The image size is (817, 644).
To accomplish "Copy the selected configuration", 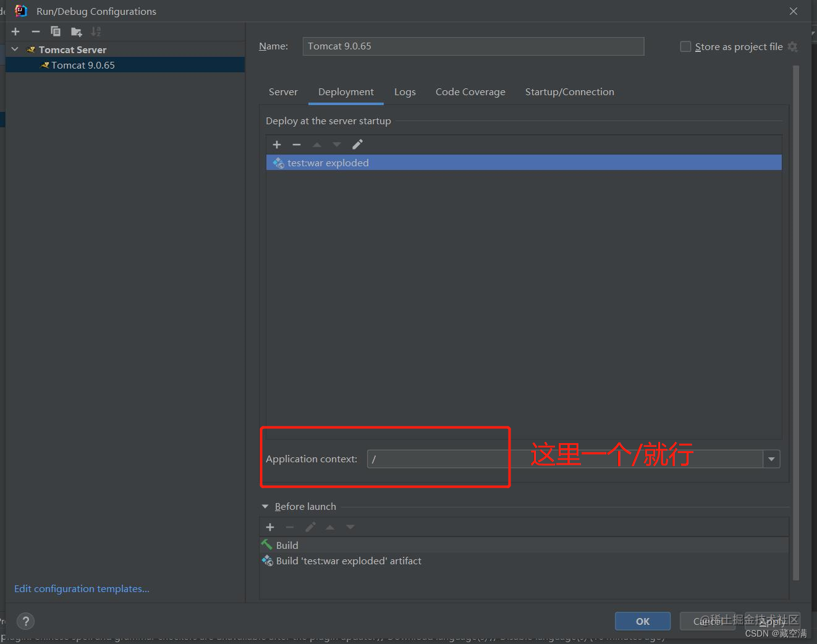I will [56, 32].
